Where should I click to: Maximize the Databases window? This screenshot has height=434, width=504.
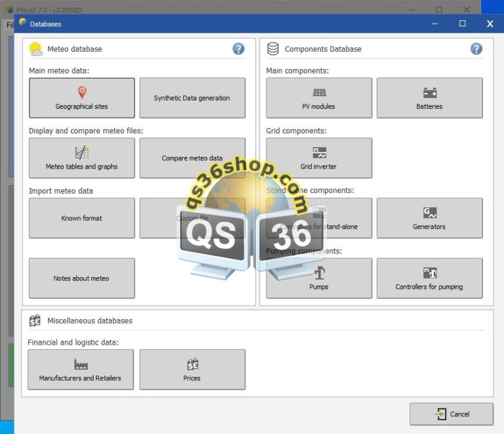coord(462,24)
